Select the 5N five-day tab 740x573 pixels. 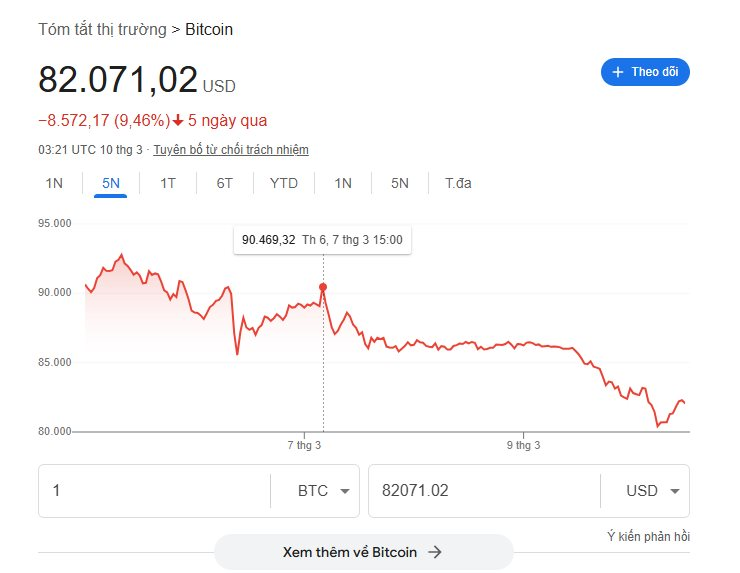tap(111, 183)
